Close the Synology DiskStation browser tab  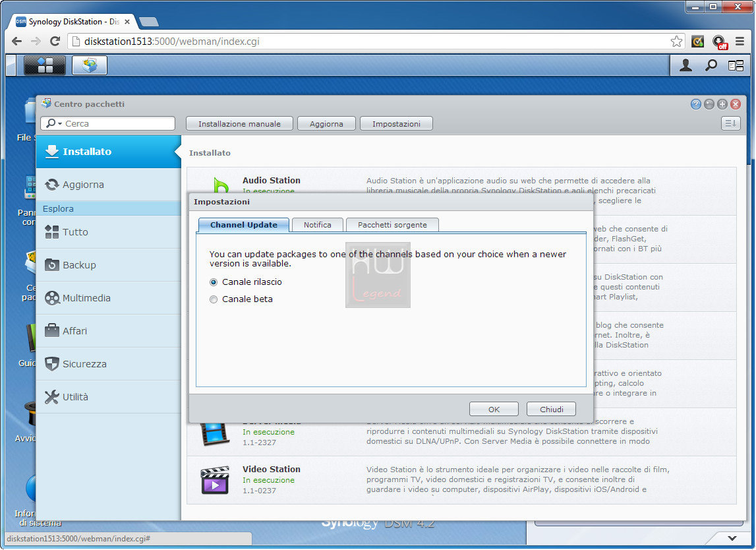tap(127, 22)
